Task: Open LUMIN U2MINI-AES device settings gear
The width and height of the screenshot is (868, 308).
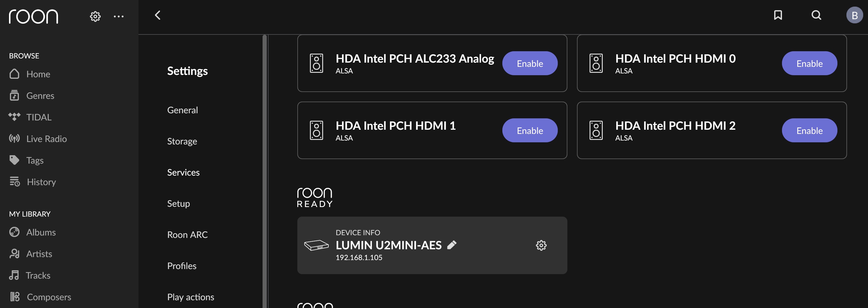Action: pyautogui.click(x=541, y=245)
